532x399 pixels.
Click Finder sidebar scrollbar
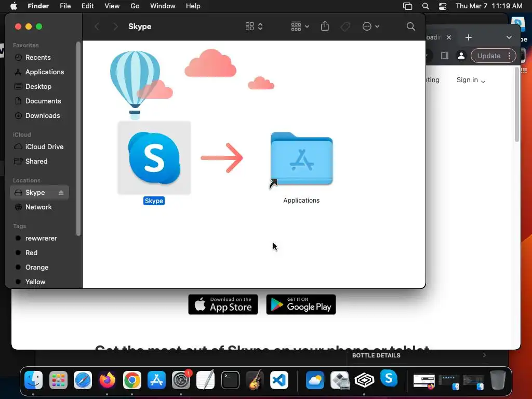pos(78,138)
